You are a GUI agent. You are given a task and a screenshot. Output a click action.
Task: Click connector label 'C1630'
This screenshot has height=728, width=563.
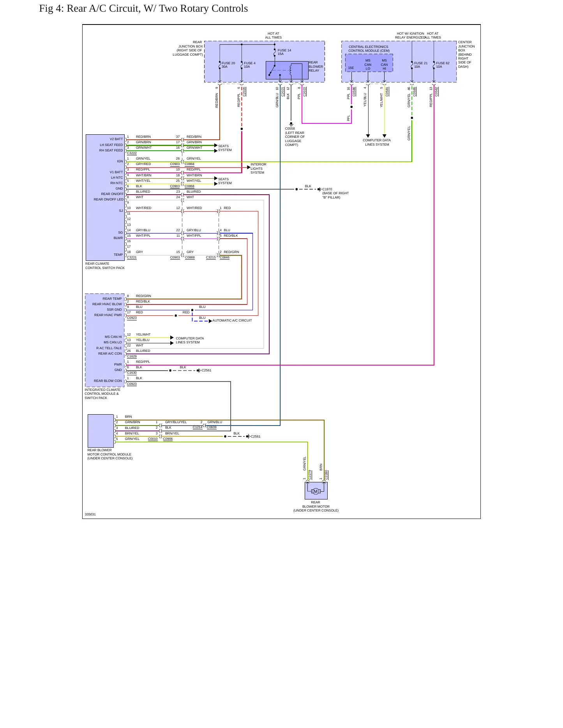(132, 373)
